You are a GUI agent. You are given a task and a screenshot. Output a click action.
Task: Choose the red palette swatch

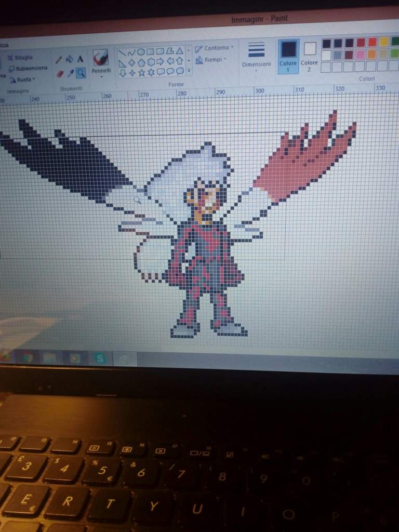[x=361, y=43]
